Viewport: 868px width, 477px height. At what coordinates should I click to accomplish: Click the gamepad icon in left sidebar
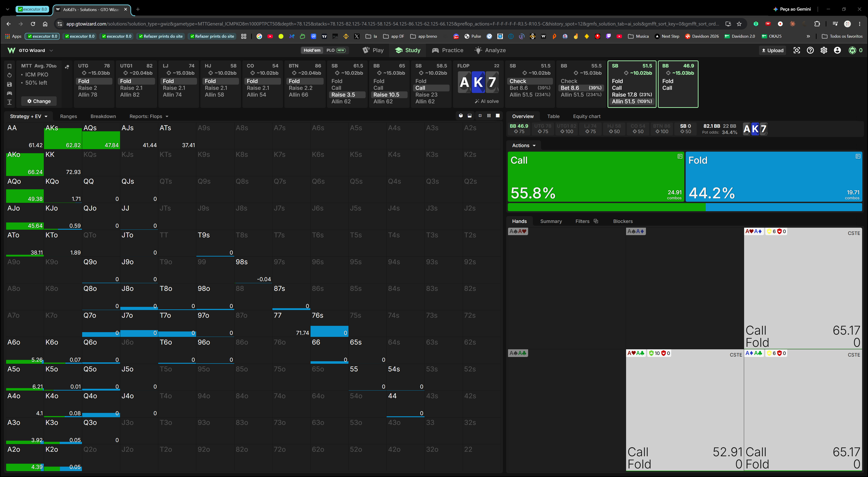coord(9,93)
